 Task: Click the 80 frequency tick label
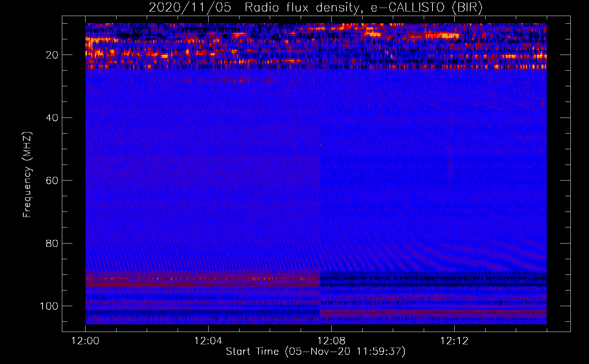pos(52,244)
